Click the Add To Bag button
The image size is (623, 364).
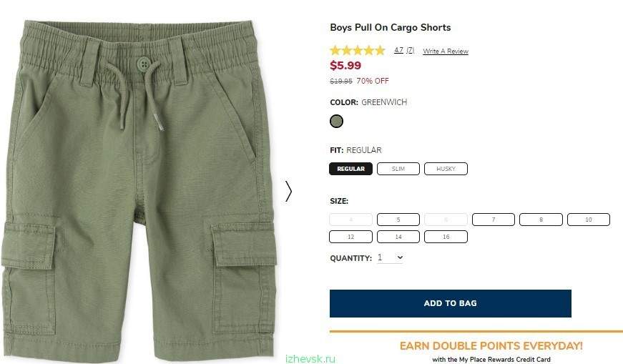click(451, 304)
